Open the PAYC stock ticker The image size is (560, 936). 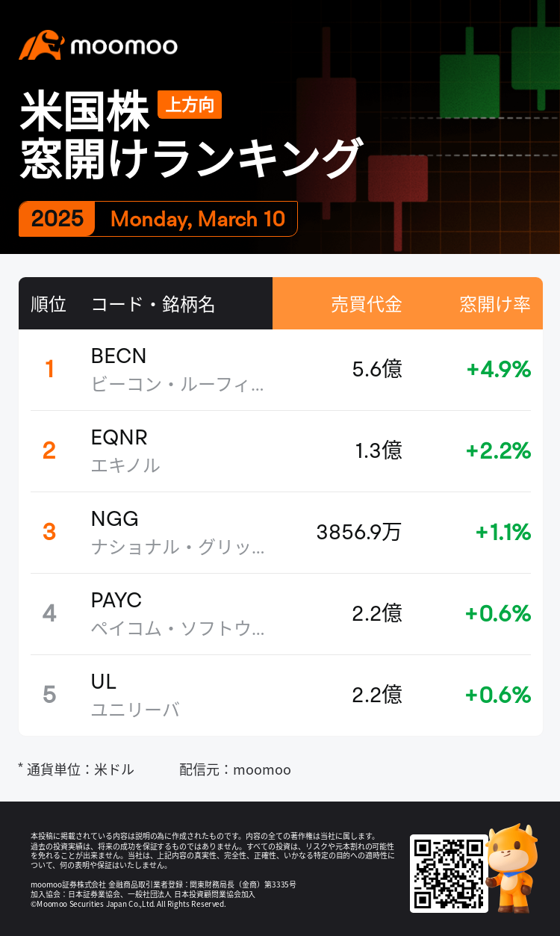click(x=116, y=601)
